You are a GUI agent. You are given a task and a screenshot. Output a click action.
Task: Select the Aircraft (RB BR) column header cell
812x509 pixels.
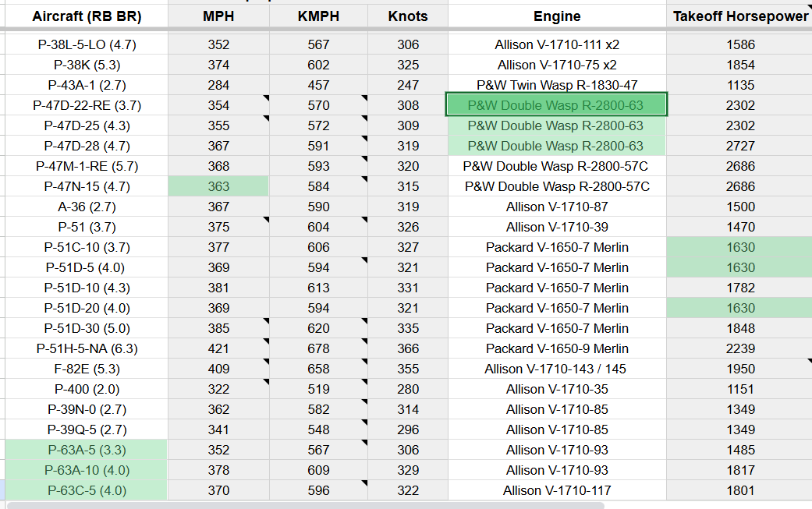pyautogui.click(x=86, y=16)
